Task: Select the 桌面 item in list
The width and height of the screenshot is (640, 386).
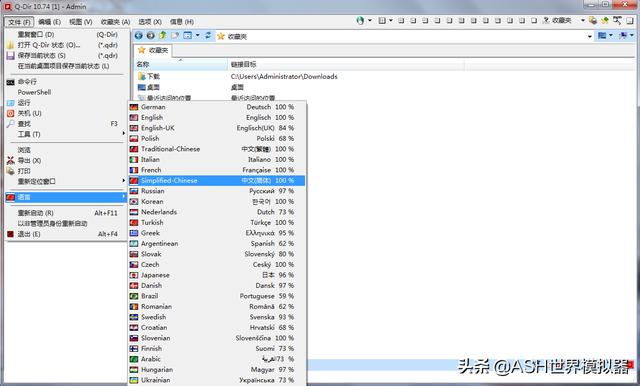Action: (x=149, y=87)
